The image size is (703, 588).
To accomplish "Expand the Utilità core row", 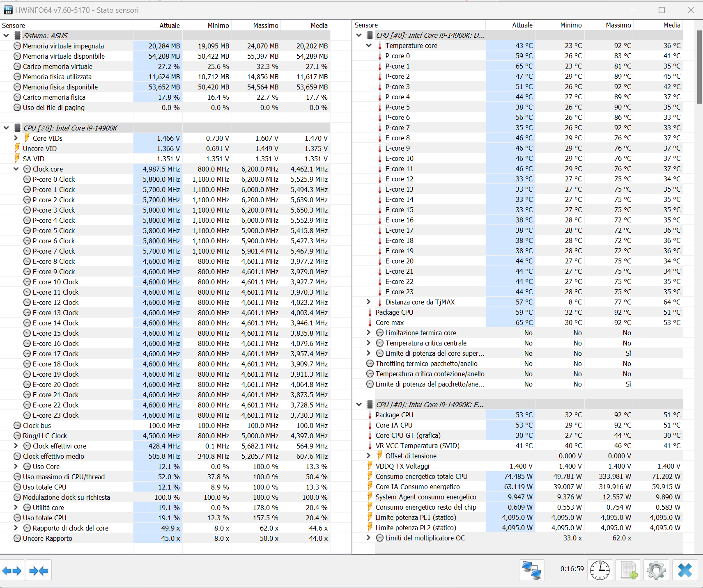I will (x=16, y=507).
